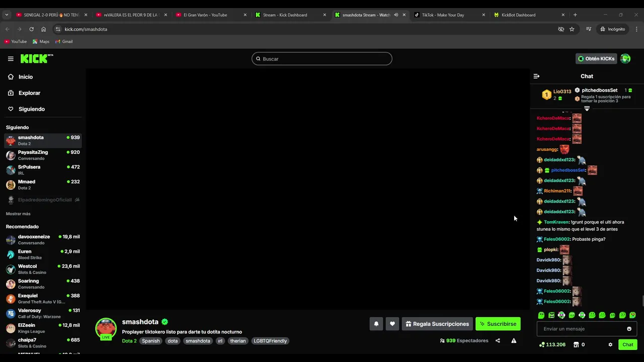Collapse the chat panel with arrow icon
This screenshot has height=362, width=644.
click(x=536, y=76)
